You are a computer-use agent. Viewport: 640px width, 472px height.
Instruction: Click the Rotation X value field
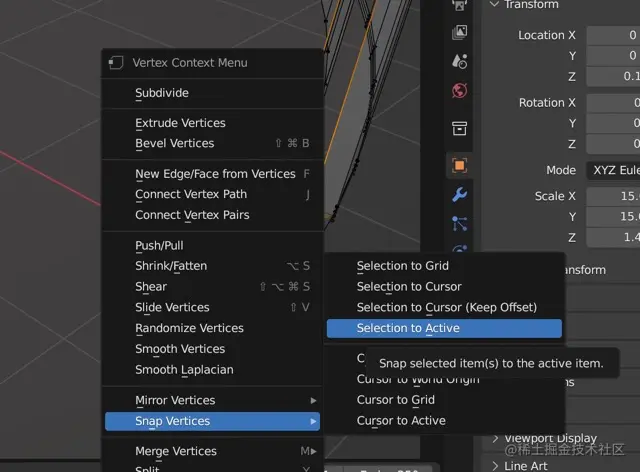(612, 102)
